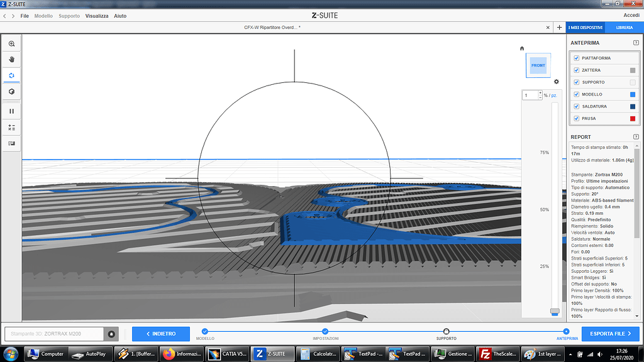Open Calcolatrice taskbar item
Viewport: 644px width, 362px height.
(318, 354)
